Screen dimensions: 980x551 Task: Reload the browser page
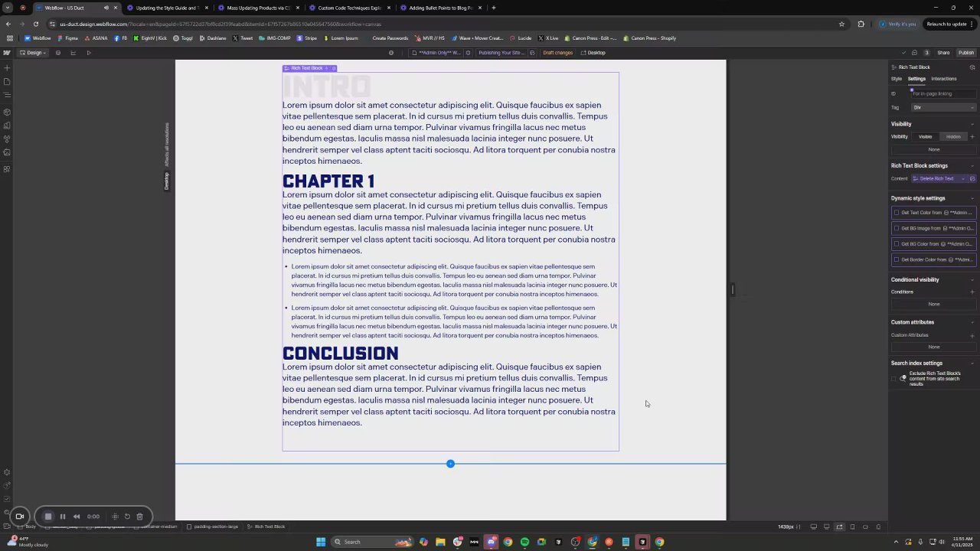pos(35,24)
